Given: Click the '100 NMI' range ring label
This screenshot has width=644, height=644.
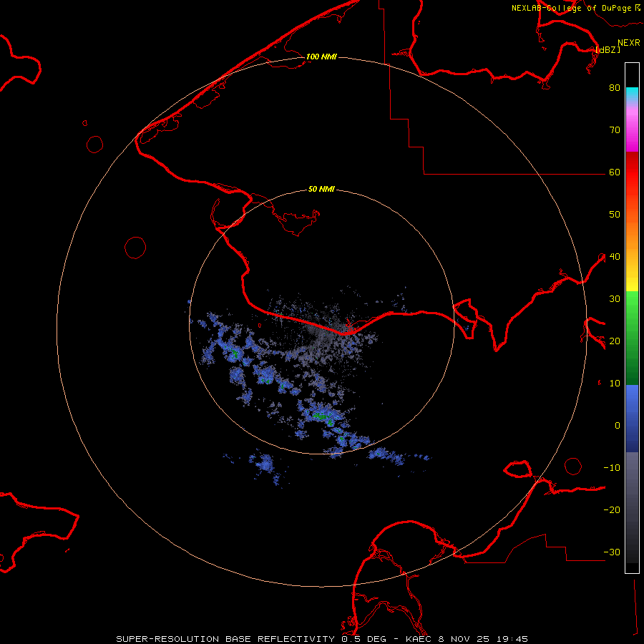Looking at the screenshot, I should 321,57.
